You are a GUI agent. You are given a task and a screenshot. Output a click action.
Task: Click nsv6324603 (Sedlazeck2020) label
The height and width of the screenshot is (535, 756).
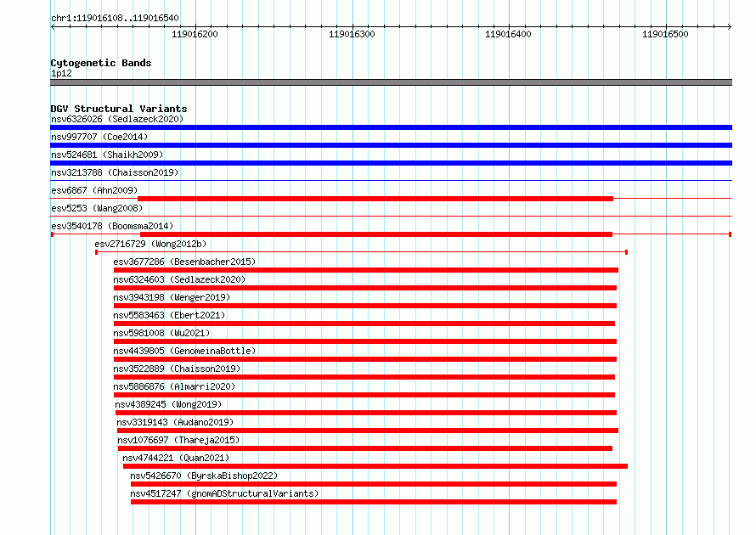click(179, 279)
